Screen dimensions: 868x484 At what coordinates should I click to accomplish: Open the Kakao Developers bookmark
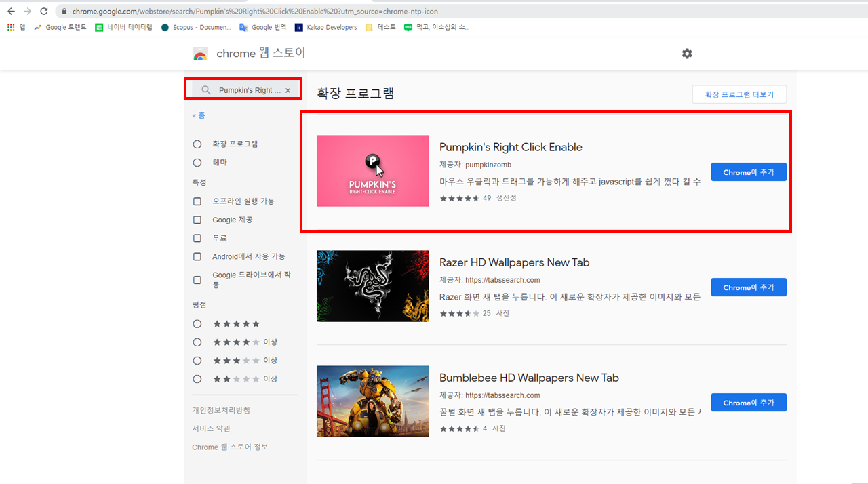pos(326,27)
